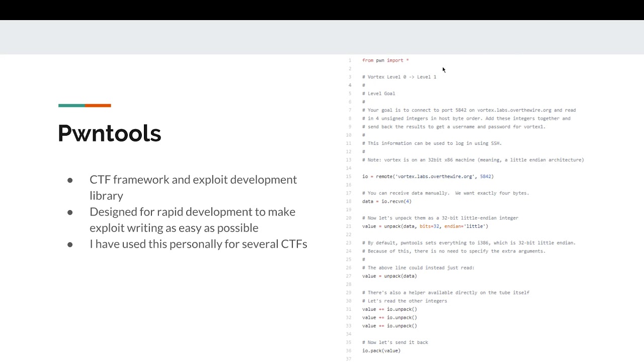Click comment 'in 4 unsigned integers in host byte order'
The image size is (644, 362).
pyautogui.click(x=466, y=119)
